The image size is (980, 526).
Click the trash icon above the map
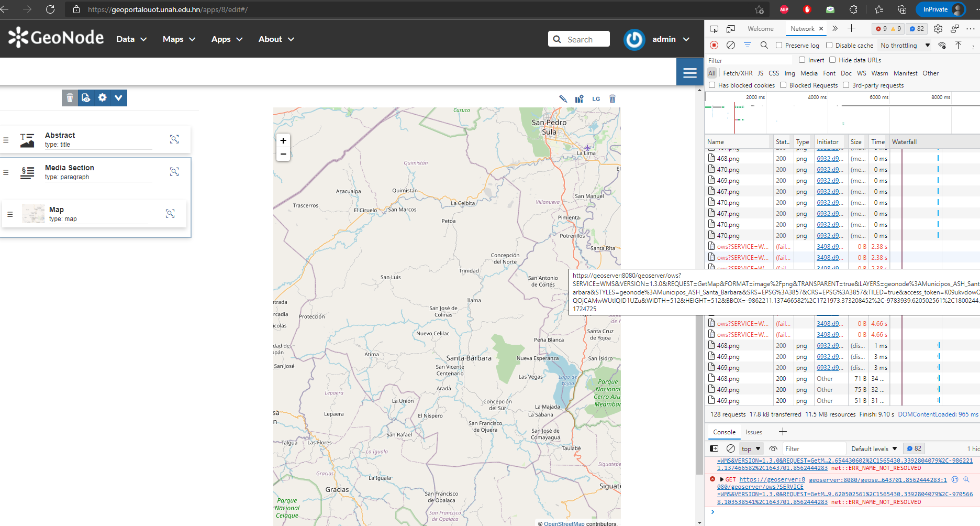click(612, 98)
